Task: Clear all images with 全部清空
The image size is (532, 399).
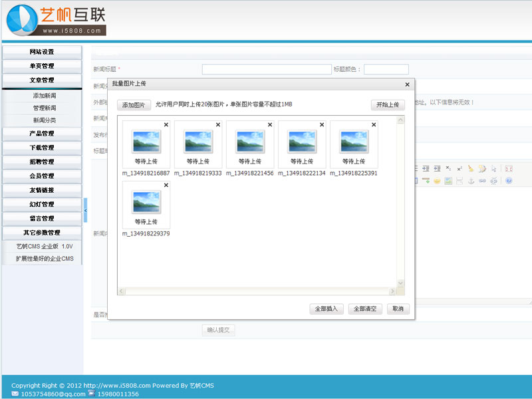Action: [x=365, y=309]
